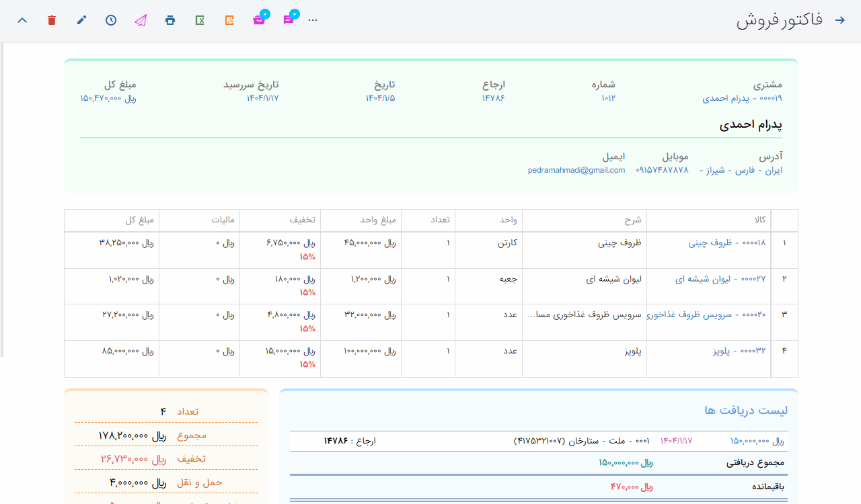Image resolution: width=861 pixels, height=504 pixels.
Task: Click the mobile number ۰۹۱۵۷۴۸۷۸۷۸
Action: 662,170
